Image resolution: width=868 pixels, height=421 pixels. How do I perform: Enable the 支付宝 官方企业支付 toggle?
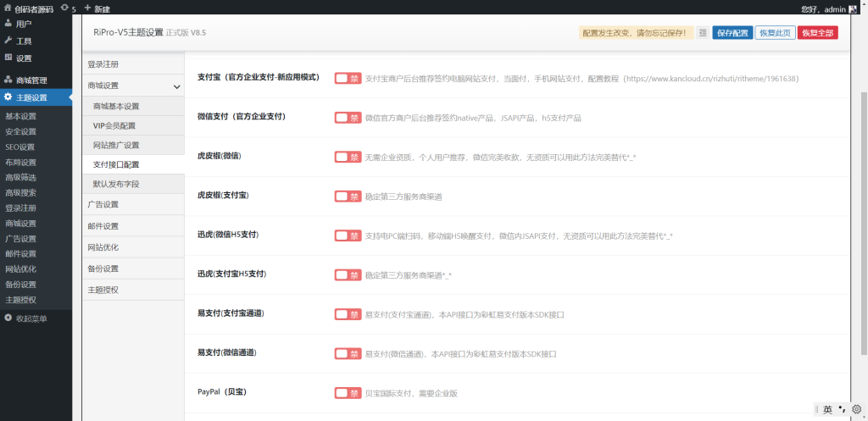(348, 78)
